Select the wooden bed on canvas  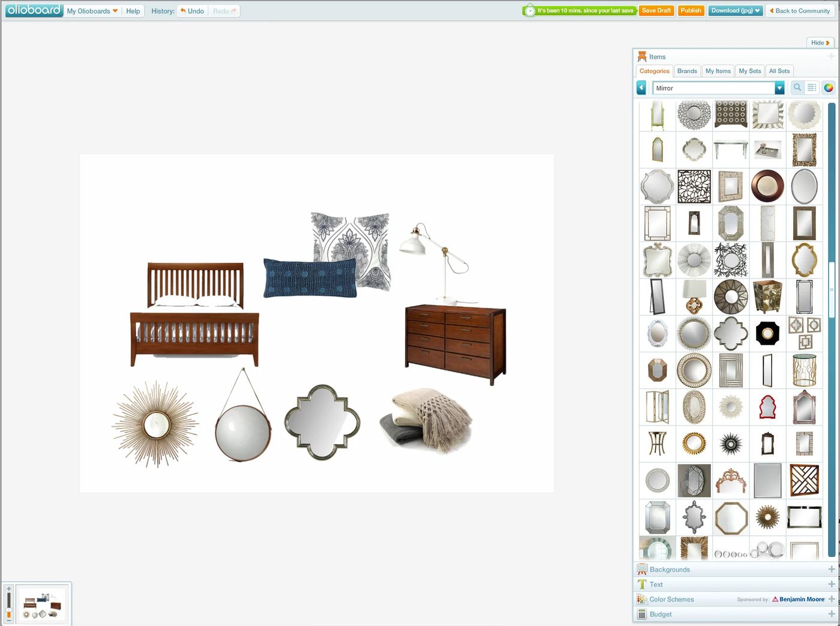click(x=195, y=315)
